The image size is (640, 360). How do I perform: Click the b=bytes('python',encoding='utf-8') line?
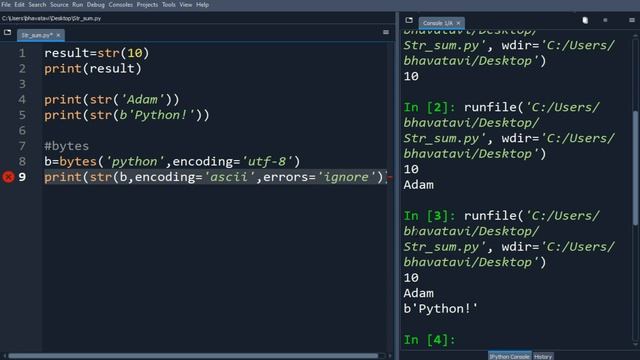172,162
